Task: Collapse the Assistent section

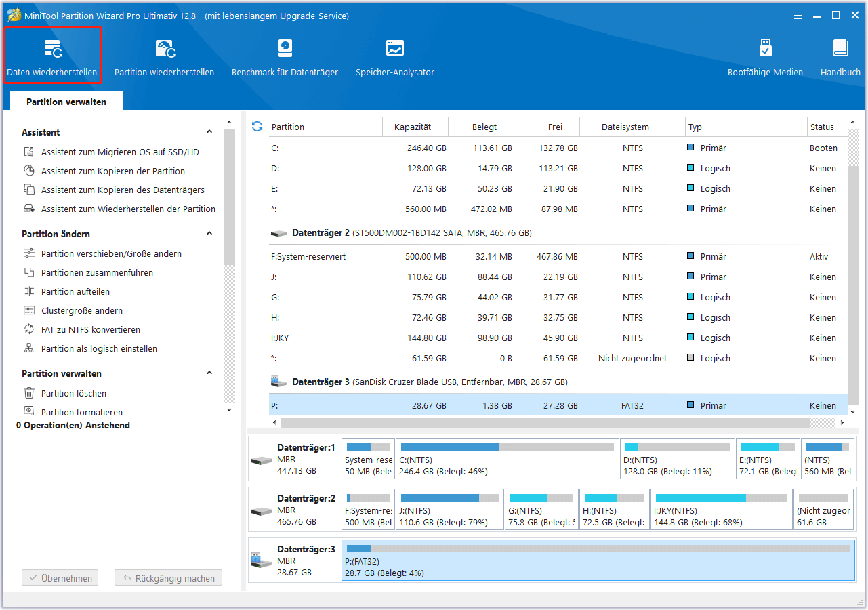Action: (x=209, y=132)
